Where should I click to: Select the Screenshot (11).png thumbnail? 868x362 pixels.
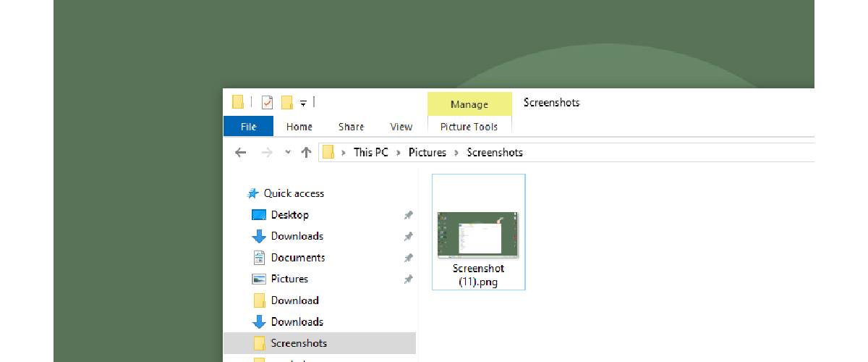click(479, 232)
